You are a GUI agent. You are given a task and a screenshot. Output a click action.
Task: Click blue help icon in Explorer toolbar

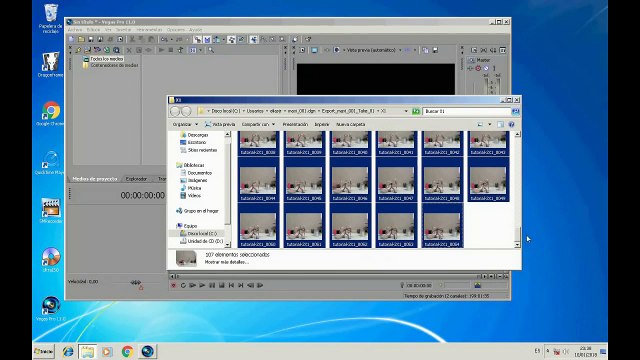coord(511,124)
